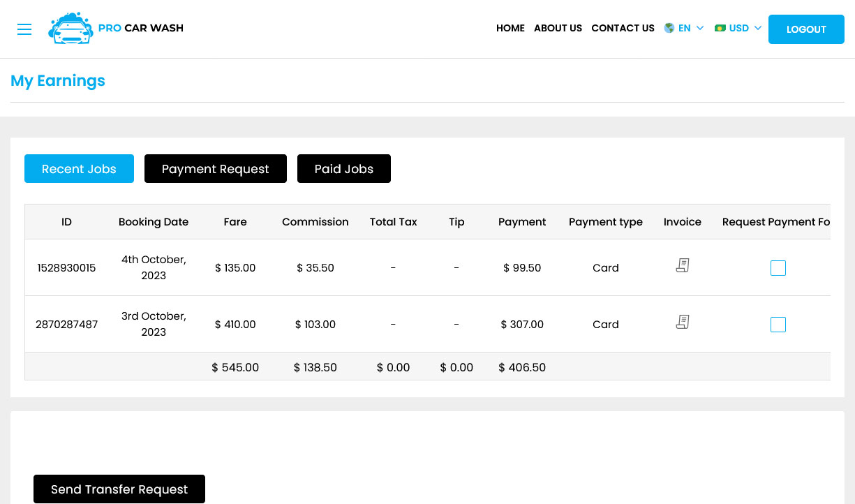The height and width of the screenshot is (504, 855).
Task: Open invoice icon for job 2870287487
Action: tap(683, 322)
